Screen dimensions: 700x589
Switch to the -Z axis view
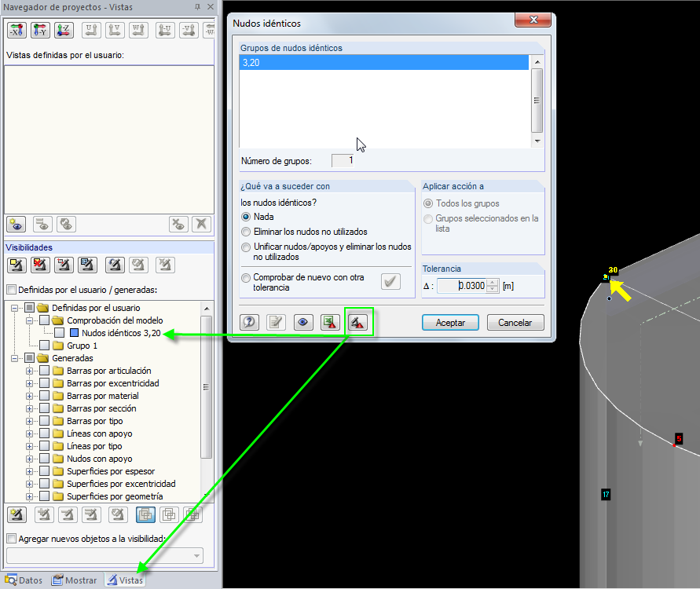coord(64,31)
